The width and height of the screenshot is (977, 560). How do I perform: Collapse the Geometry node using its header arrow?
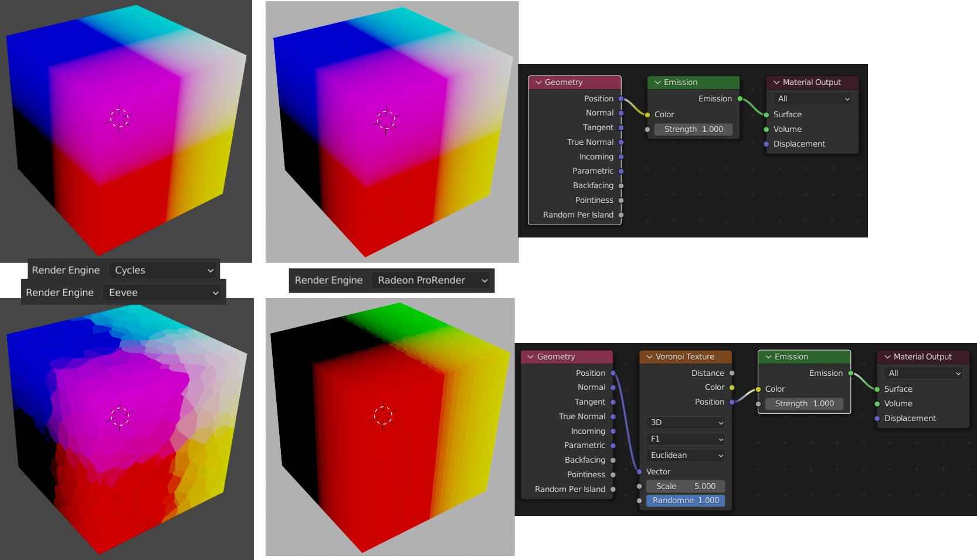click(538, 82)
